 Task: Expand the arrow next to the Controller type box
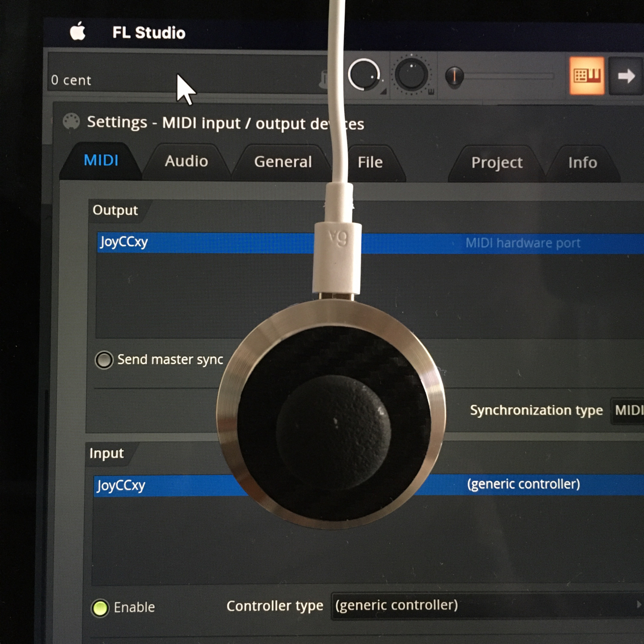(x=638, y=605)
